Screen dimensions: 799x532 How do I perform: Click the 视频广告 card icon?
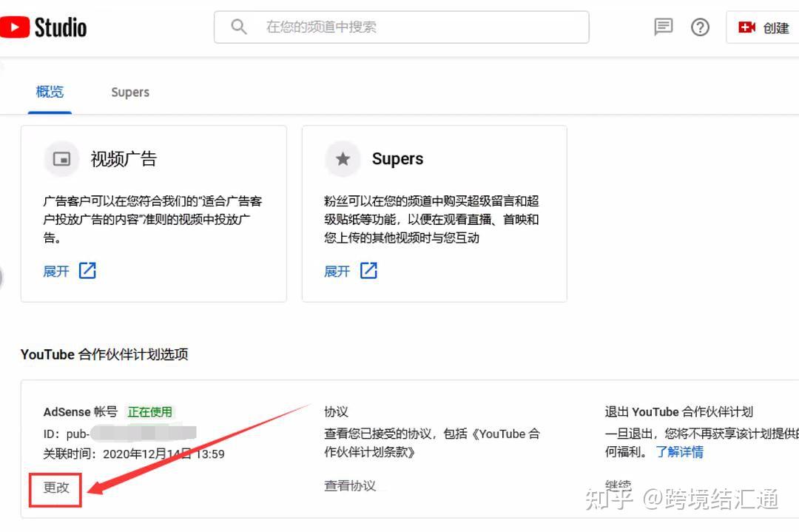coord(61,159)
